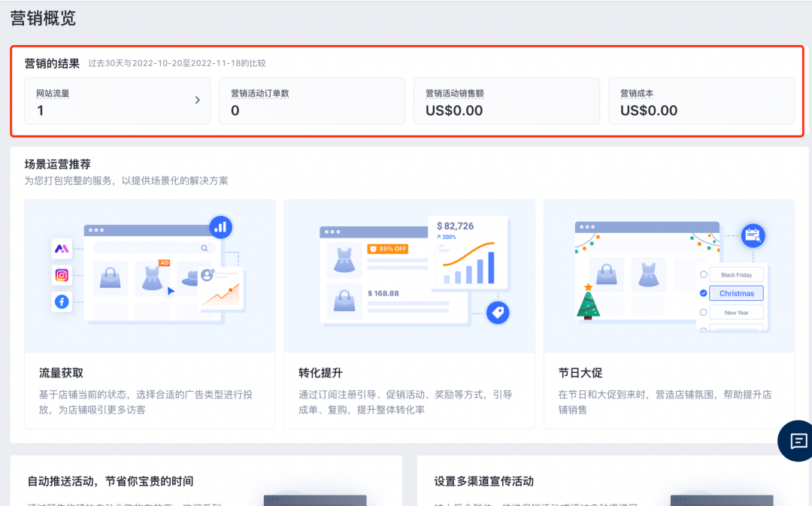Open the floating chat bubble icon
This screenshot has width=812, height=506.
click(x=795, y=441)
